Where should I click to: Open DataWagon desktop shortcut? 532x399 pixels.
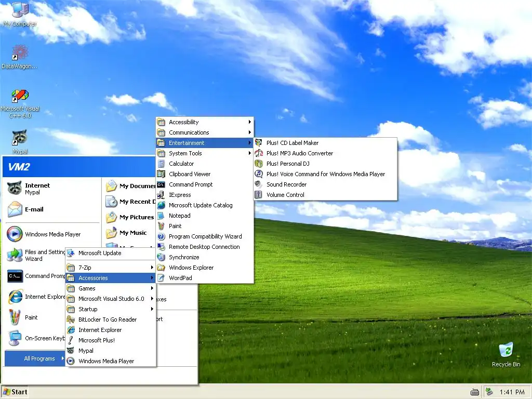coord(20,57)
